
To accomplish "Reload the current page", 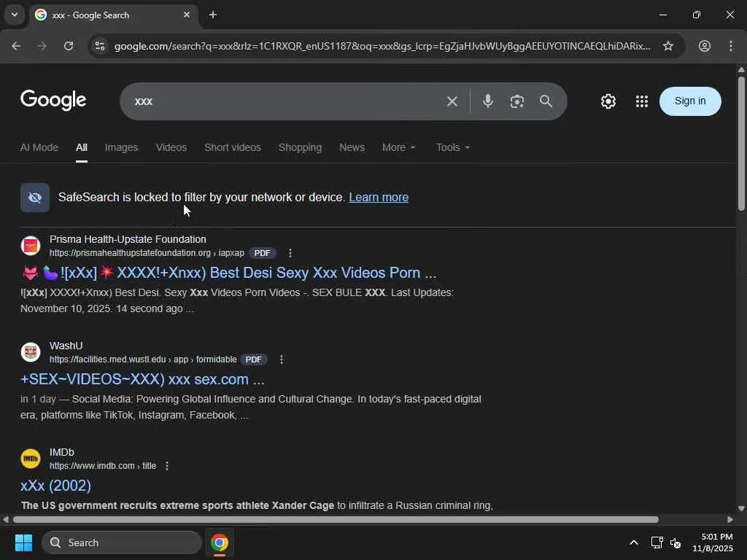I will pos(69,46).
